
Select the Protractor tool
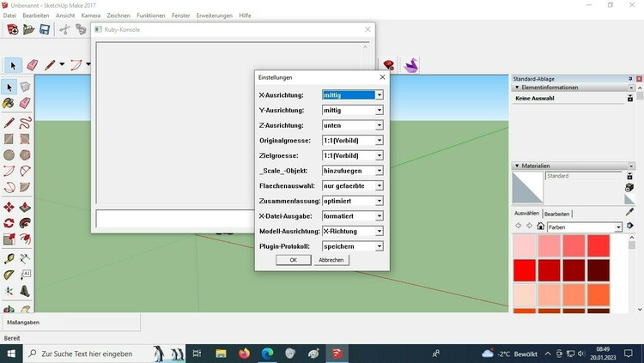coord(9,275)
